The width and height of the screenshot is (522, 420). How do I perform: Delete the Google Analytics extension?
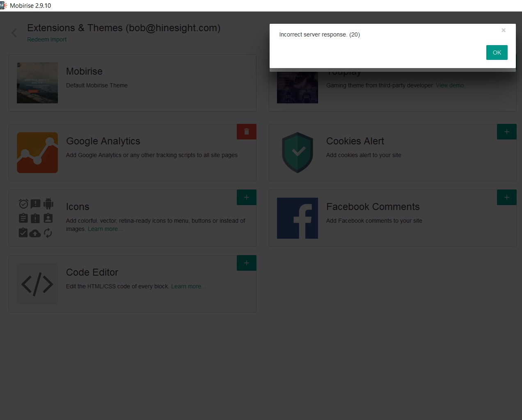click(x=246, y=132)
